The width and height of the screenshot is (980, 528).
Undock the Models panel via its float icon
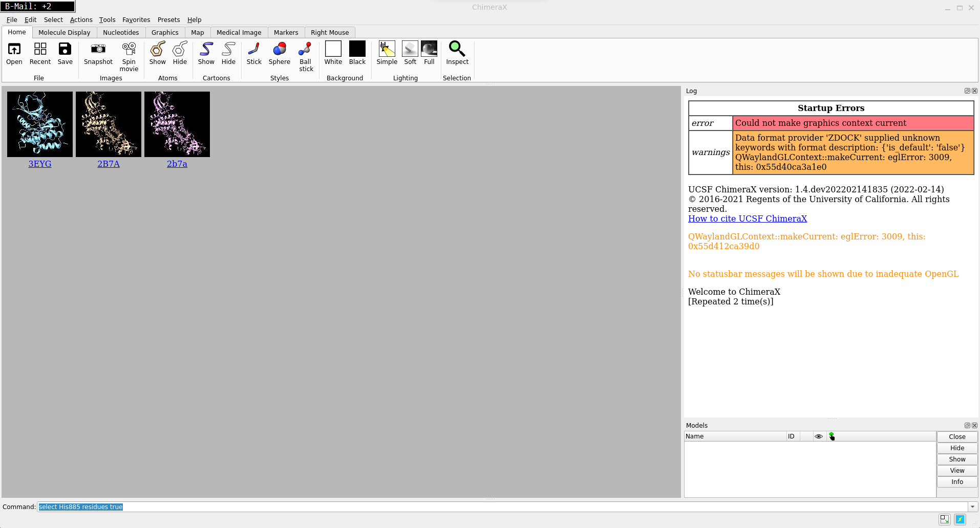coord(967,425)
